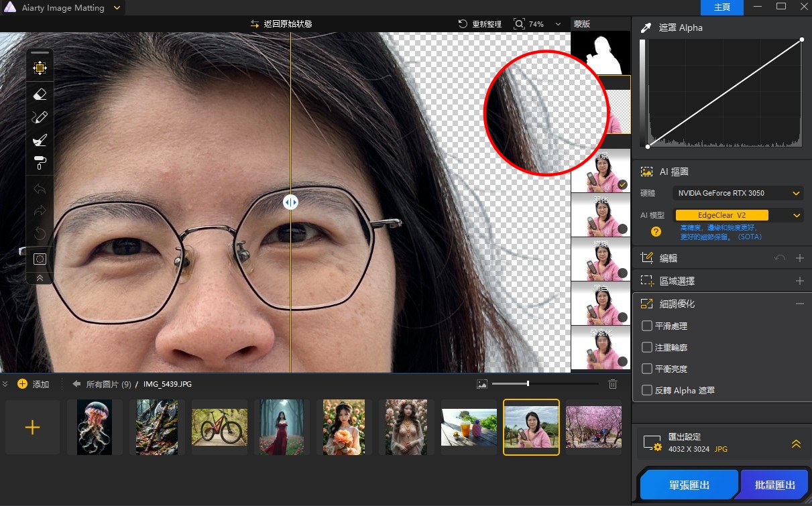Select the woman holding orange flower thumbnail
The height and width of the screenshot is (506, 812).
point(344,428)
